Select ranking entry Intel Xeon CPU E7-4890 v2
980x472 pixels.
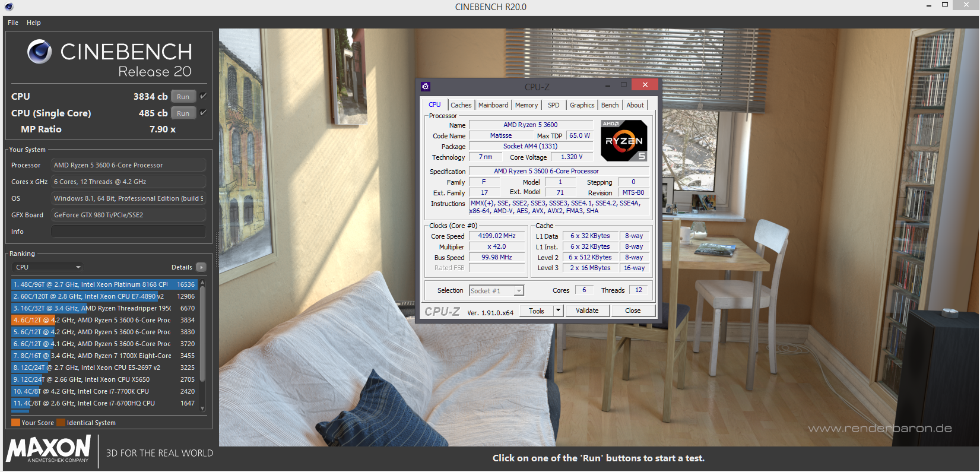tap(104, 296)
